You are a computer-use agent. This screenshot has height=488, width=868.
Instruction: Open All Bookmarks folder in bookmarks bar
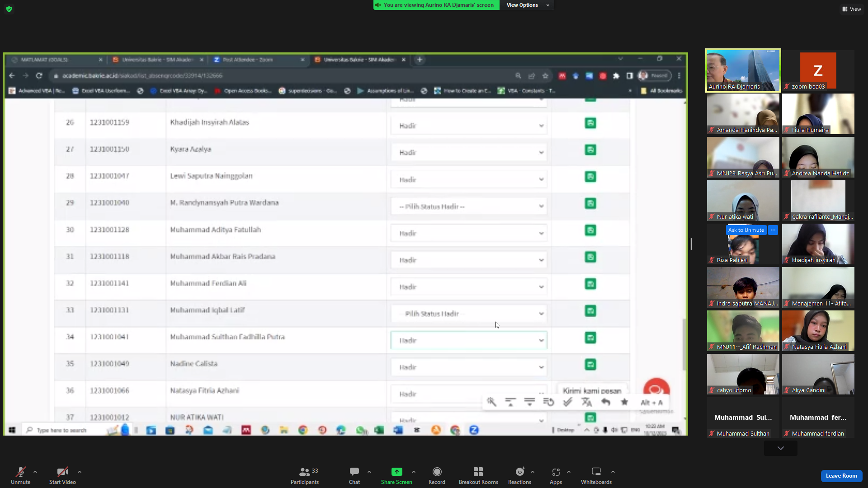point(661,91)
